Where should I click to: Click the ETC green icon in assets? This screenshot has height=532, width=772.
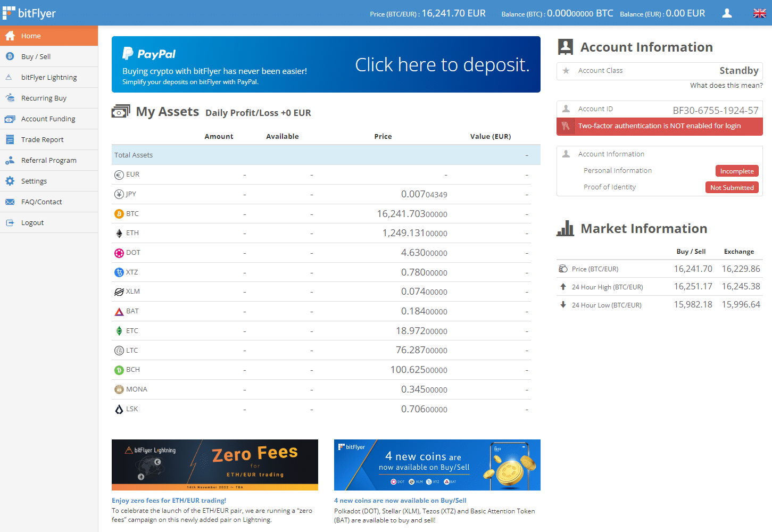[x=119, y=331]
